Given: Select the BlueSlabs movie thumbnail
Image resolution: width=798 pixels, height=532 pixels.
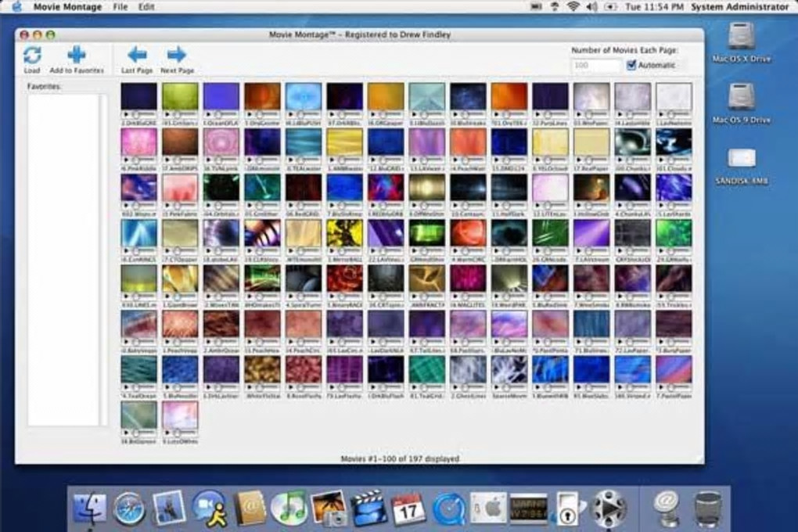Looking at the screenshot, I should tap(591, 369).
